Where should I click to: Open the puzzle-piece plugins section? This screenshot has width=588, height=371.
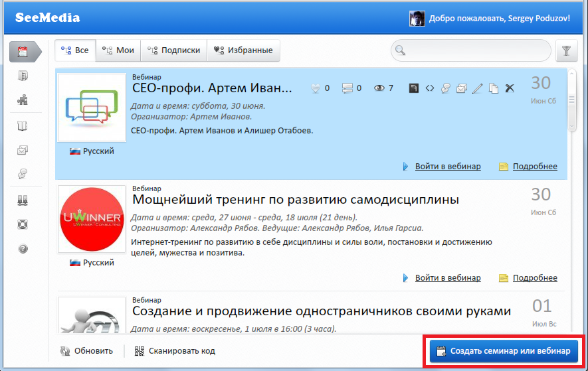coord(23,100)
